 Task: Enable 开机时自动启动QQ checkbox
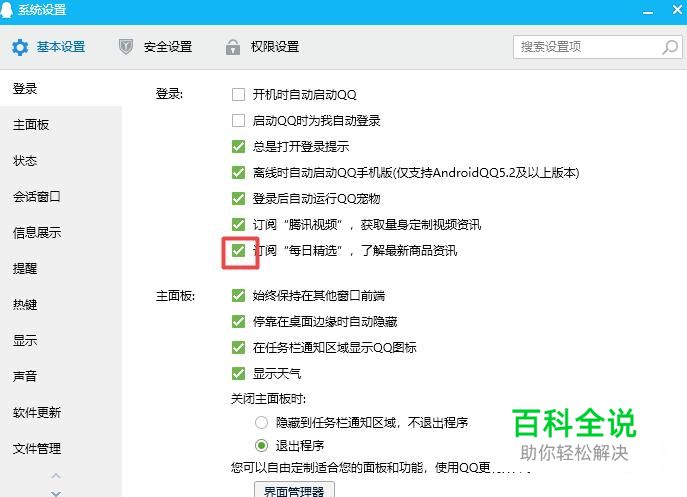pyautogui.click(x=238, y=94)
